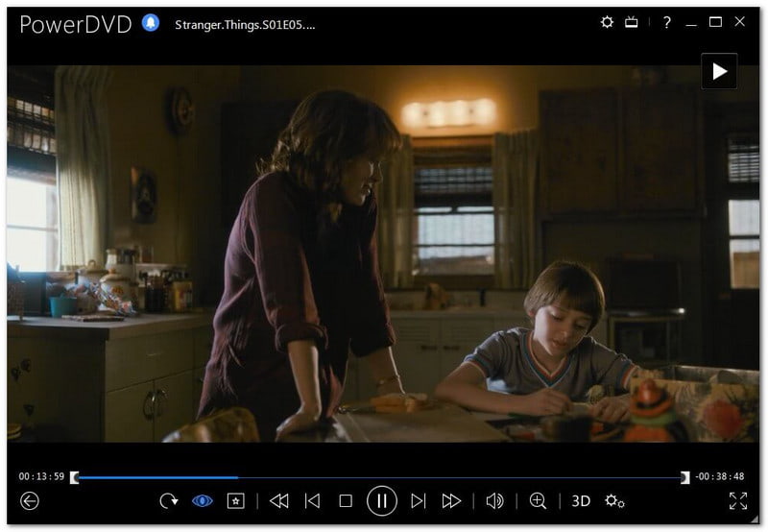The width and height of the screenshot is (768, 532).
Task: Open playback settings gears menu
Action: 614,500
